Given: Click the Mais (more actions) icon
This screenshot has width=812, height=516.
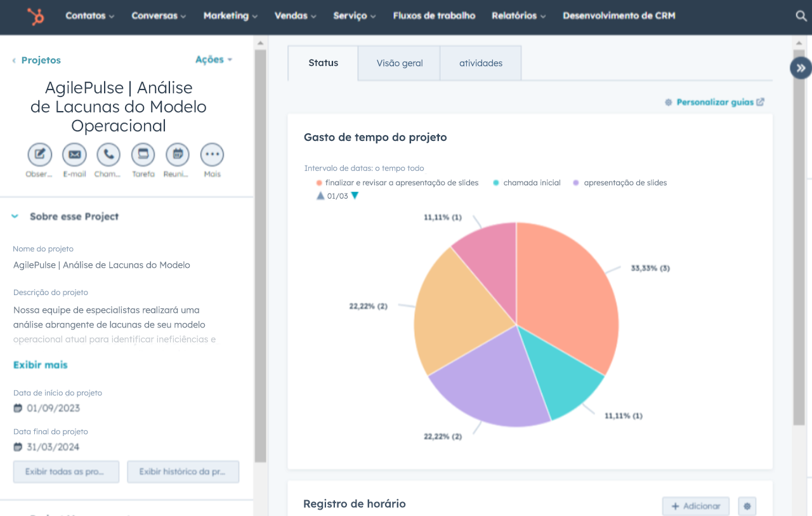Looking at the screenshot, I should (x=212, y=154).
